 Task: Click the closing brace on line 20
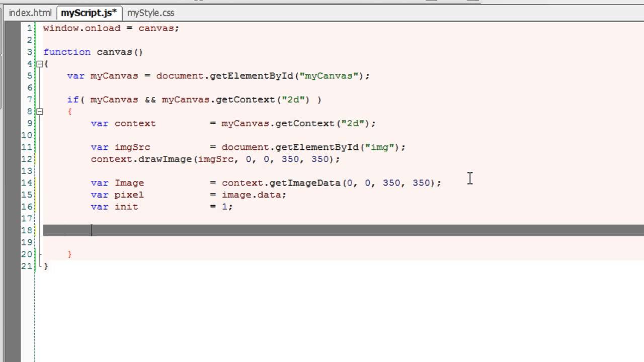tap(69, 254)
